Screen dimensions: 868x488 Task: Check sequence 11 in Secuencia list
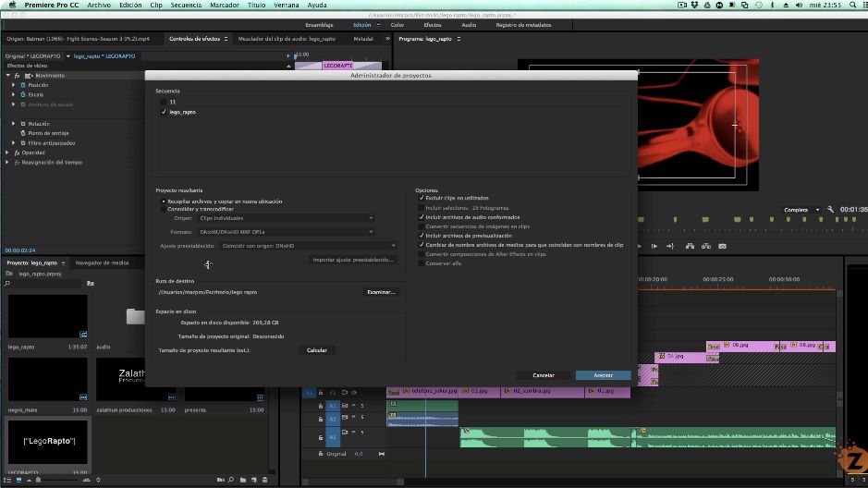[x=164, y=102]
